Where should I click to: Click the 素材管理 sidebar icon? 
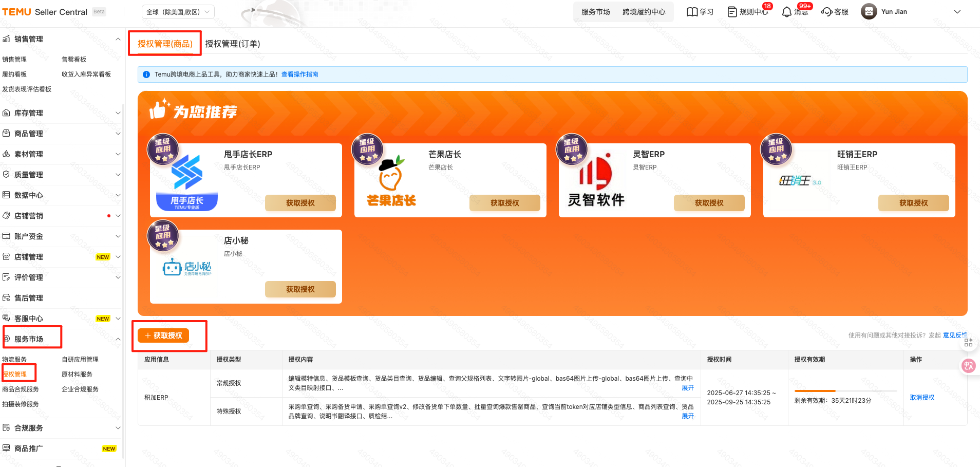click(7, 154)
